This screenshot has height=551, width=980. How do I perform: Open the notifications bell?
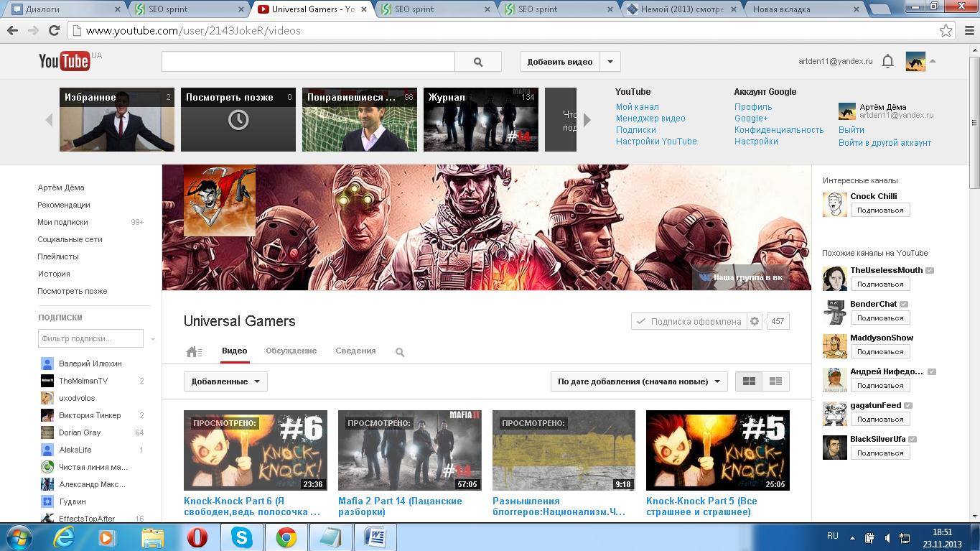tap(887, 62)
